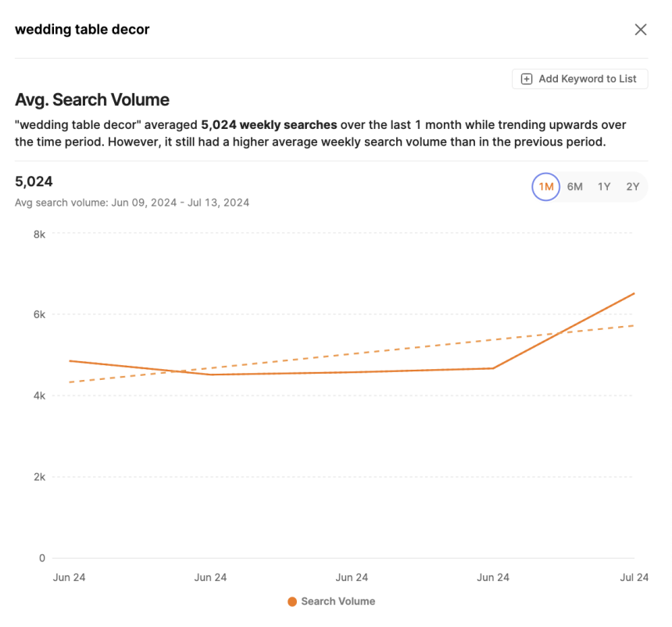
Task: Click the 8k y-axis label
Action: [x=39, y=235]
